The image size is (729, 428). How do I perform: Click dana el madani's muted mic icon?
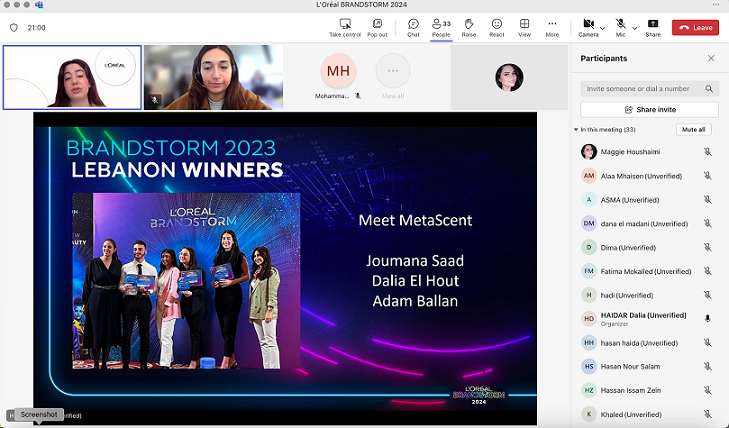click(x=708, y=224)
